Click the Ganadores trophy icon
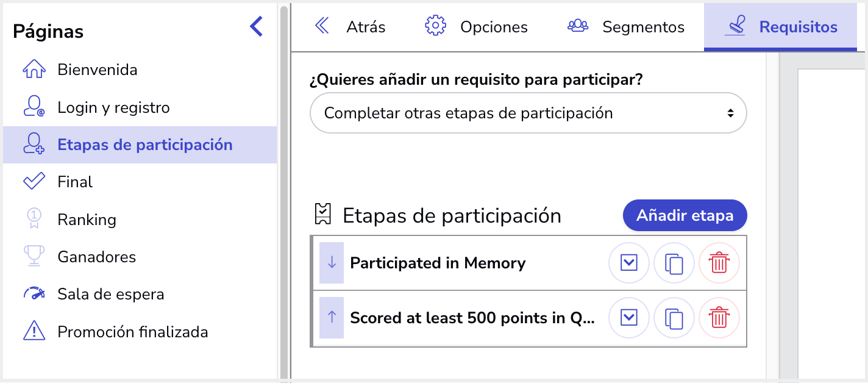This screenshot has width=868, height=383. pyautogui.click(x=34, y=257)
